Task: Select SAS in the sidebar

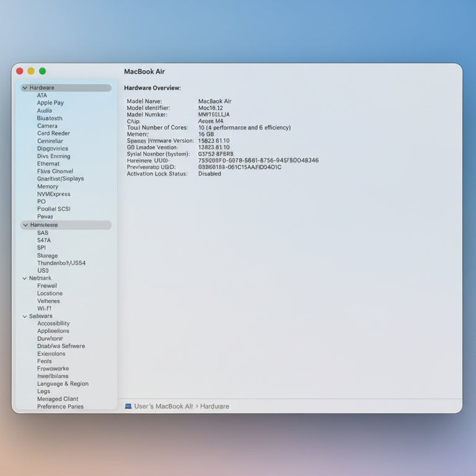Action: pyautogui.click(x=43, y=233)
